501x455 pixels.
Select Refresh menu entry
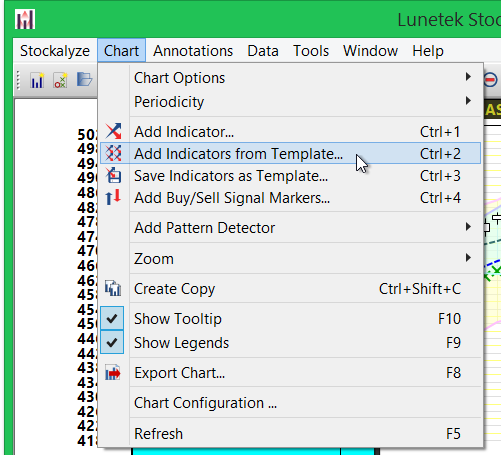coord(290,434)
